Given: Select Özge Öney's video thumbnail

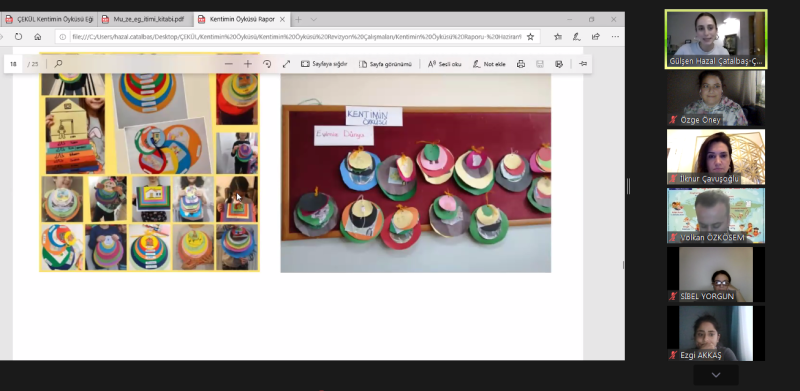Looking at the screenshot, I should pos(716,98).
